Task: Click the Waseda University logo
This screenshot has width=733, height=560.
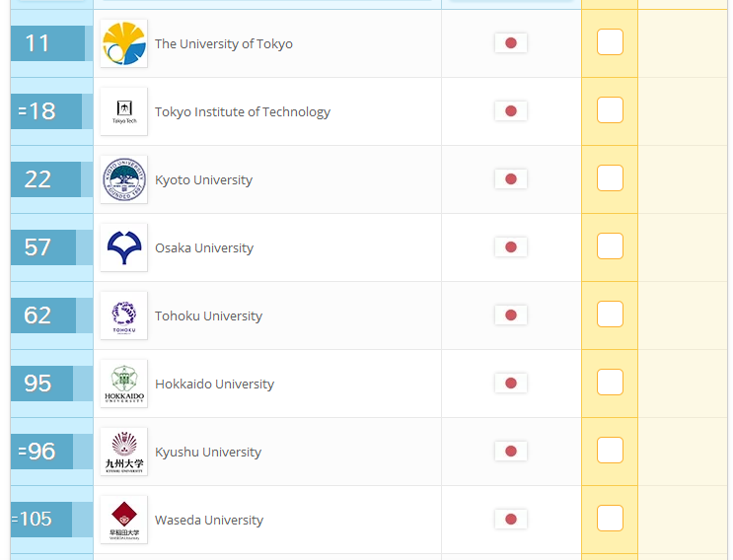Action: point(123,520)
